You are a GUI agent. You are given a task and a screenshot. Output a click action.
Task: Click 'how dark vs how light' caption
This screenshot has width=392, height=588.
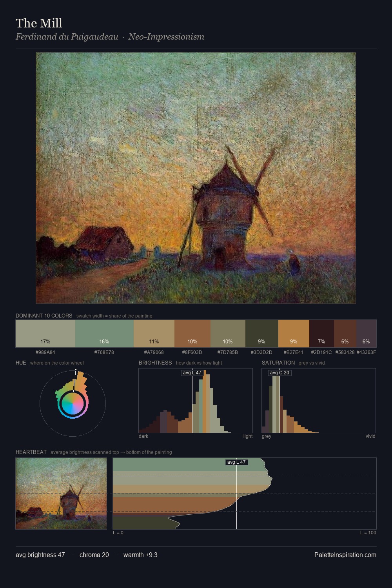pos(199,363)
